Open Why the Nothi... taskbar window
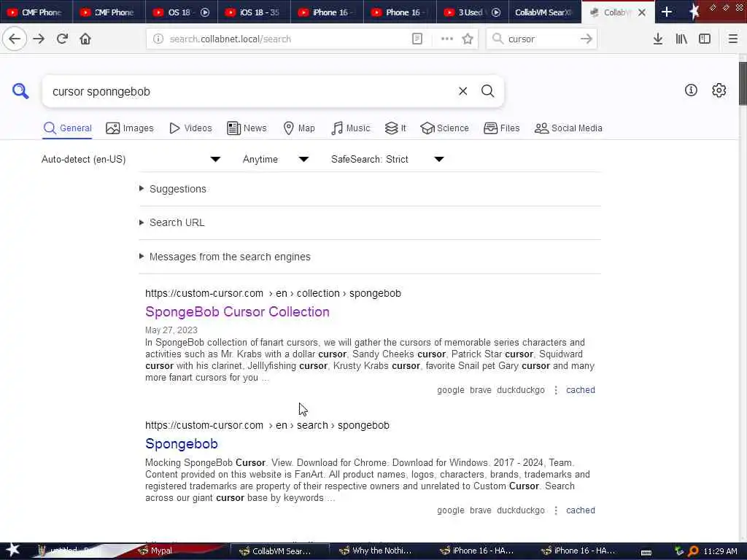This screenshot has width=747, height=560. click(x=375, y=551)
